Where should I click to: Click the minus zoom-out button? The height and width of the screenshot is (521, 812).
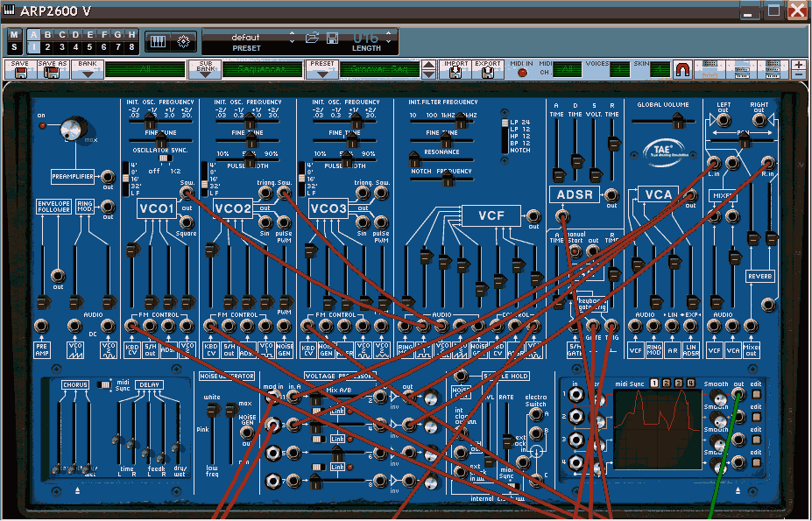coord(799,74)
